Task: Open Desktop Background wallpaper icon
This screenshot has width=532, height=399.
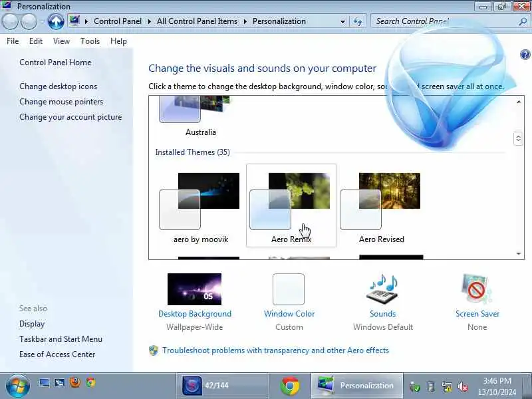Action: 194,289
